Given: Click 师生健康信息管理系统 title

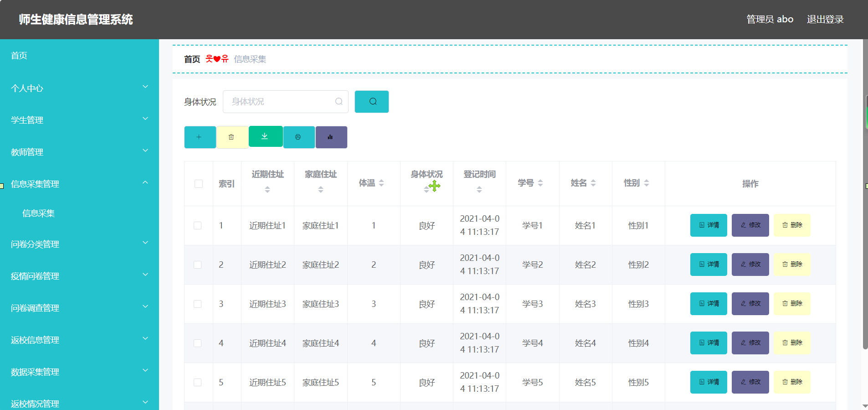Looking at the screenshot, I should [76, 20].
